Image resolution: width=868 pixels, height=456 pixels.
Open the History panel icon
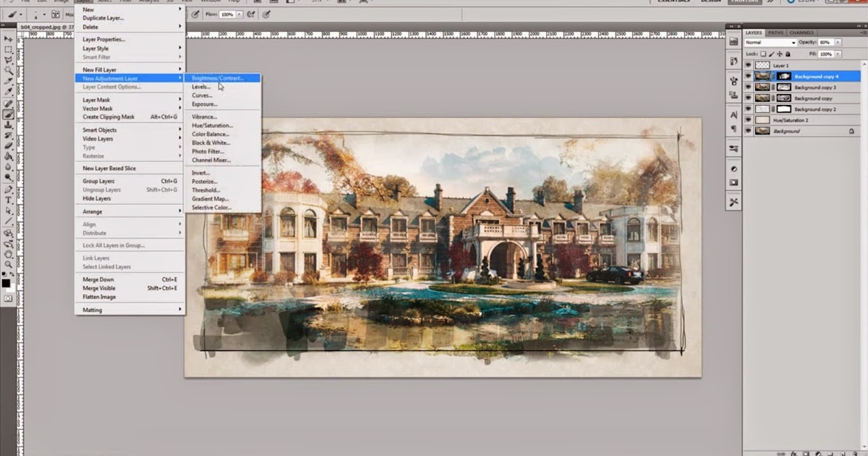pyautogui.click(x=733, y=62)
